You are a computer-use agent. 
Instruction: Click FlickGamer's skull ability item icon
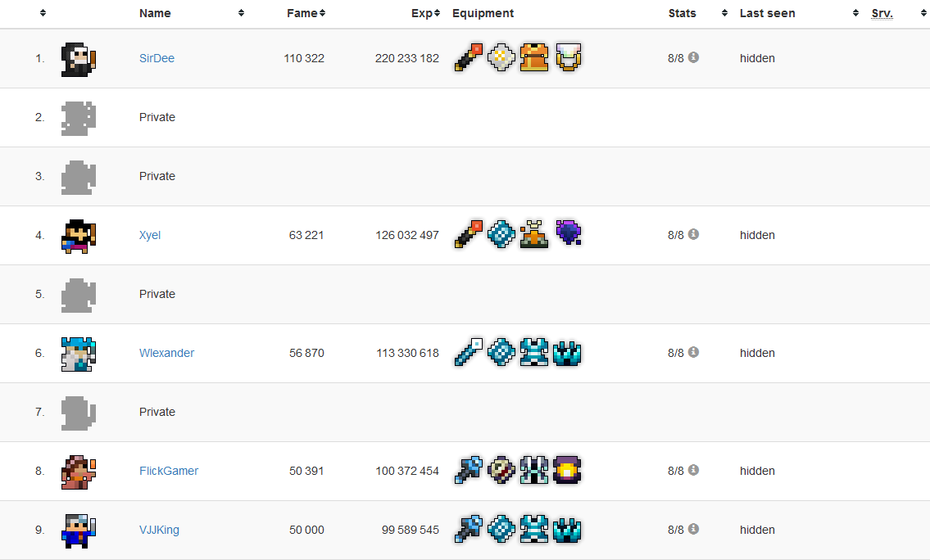click(501, 471)
